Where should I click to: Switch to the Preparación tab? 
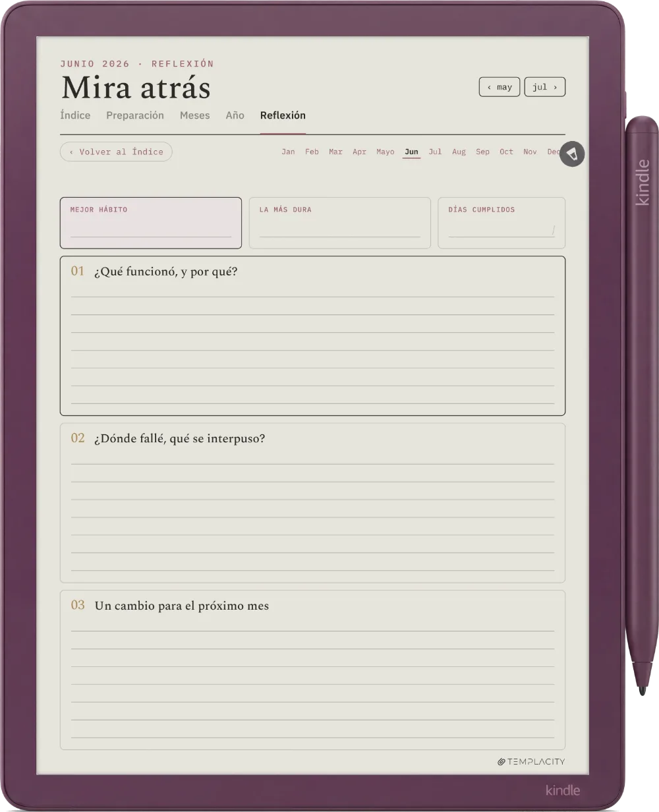coord(135,115)
